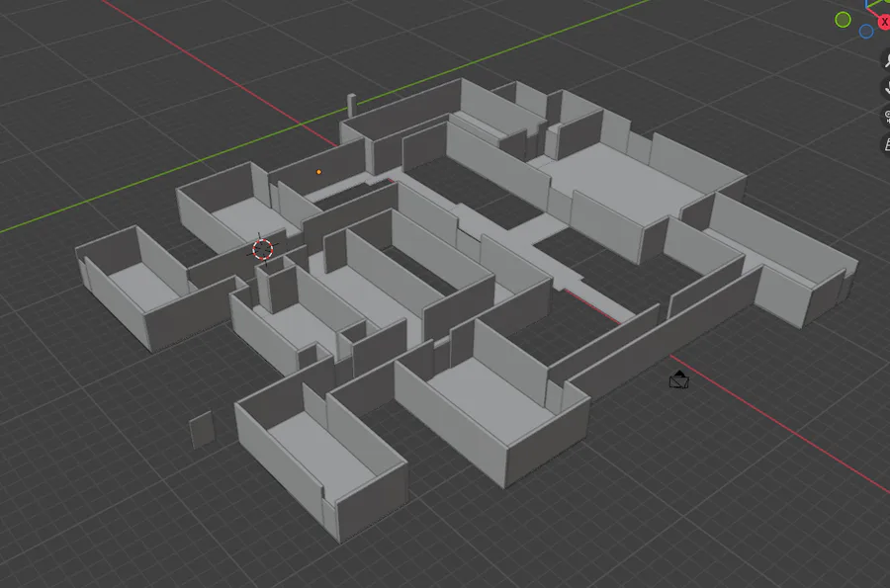The width and height of the screenshot is (890, 588).
Task: Select the orange point light dot
Action: point(319,172)
